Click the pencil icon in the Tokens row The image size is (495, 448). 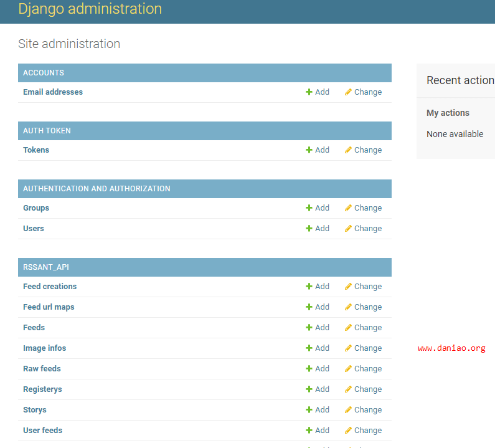click(348, 150)
